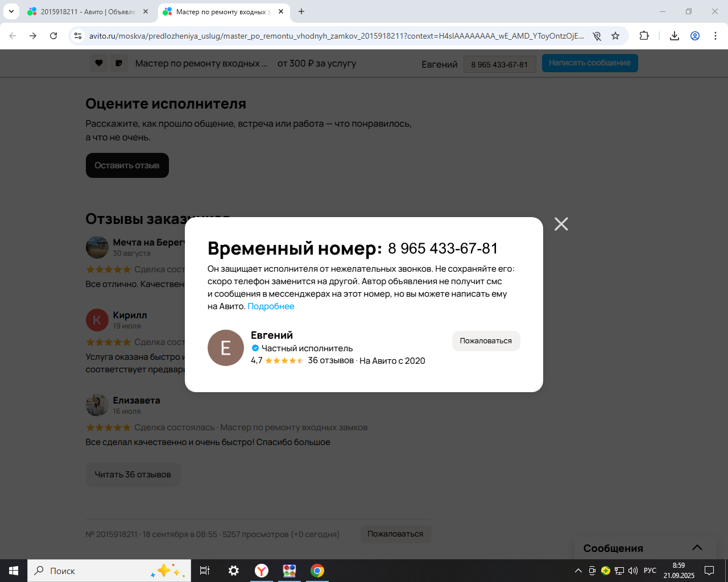Add the listing to favorites with heart icon
The image size is (728, 582).
tap(99, 63)
